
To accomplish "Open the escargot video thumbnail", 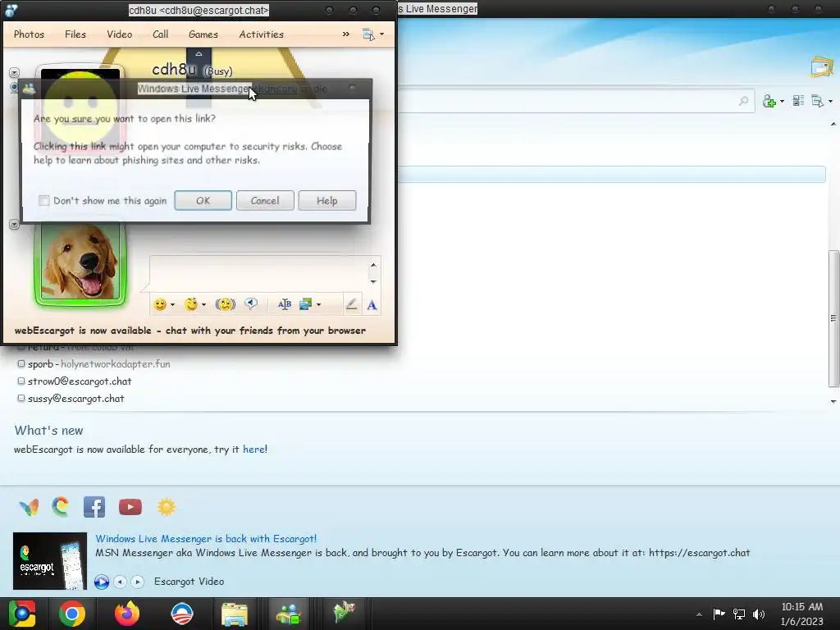I will (50, 561).
